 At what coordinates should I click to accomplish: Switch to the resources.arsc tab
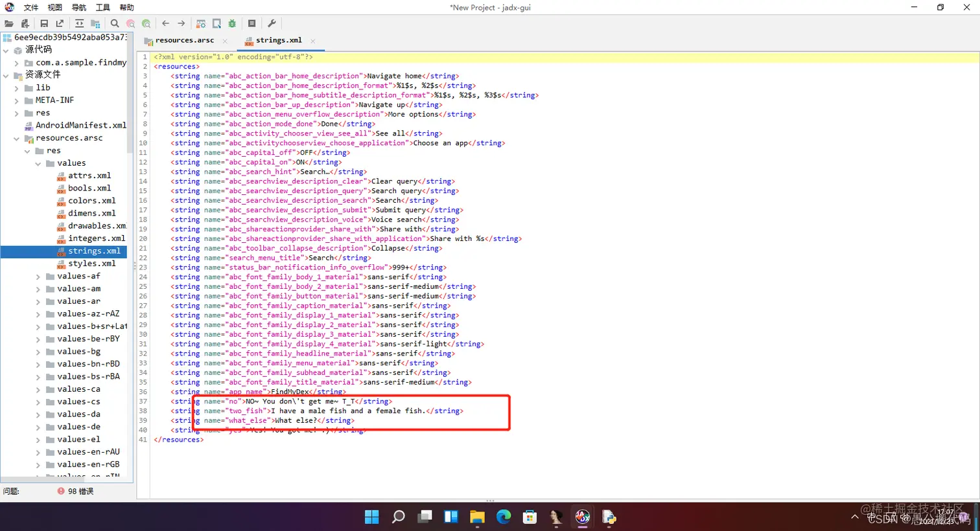pyautogui.click(x=184, y=40)
